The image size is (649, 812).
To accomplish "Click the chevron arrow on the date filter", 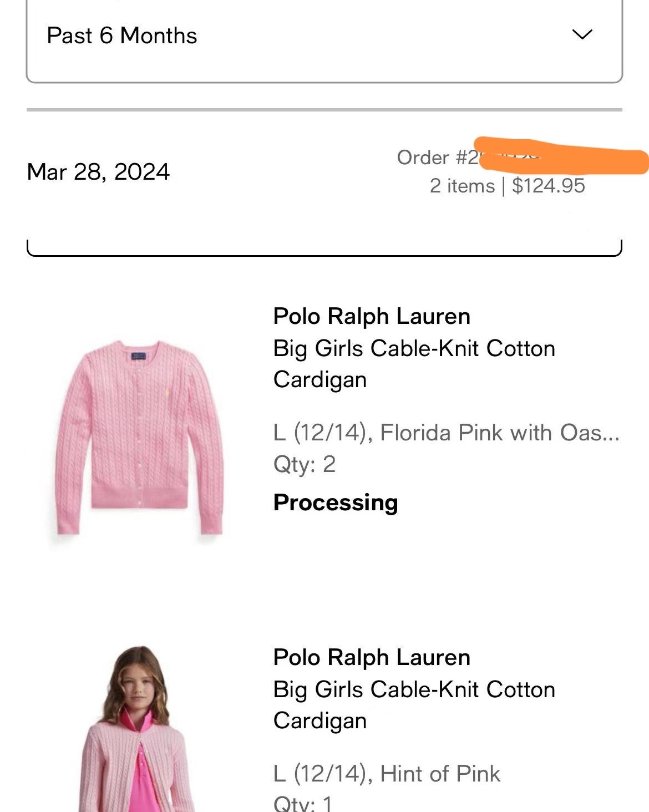I will point(582,35).
